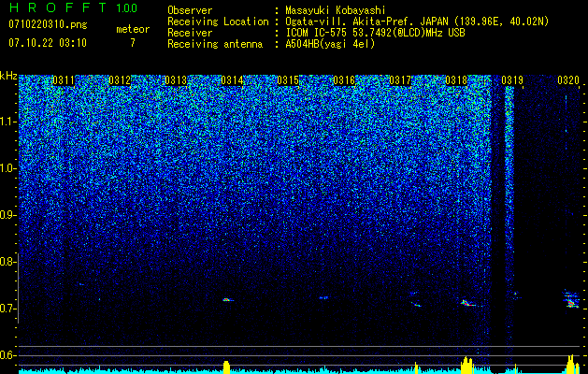Click the meteor echo near 0320

tap(569, 299)
